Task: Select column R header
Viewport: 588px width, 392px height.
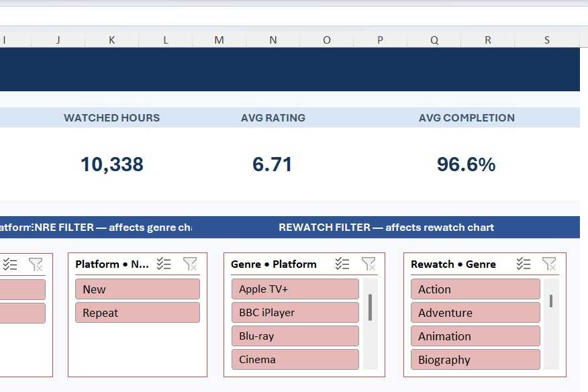Action: pos(487,40)
